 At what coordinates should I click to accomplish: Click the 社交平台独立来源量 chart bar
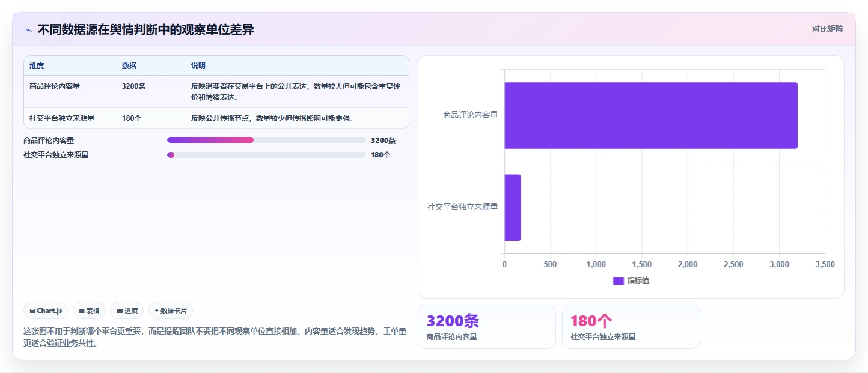click(513, 207)
